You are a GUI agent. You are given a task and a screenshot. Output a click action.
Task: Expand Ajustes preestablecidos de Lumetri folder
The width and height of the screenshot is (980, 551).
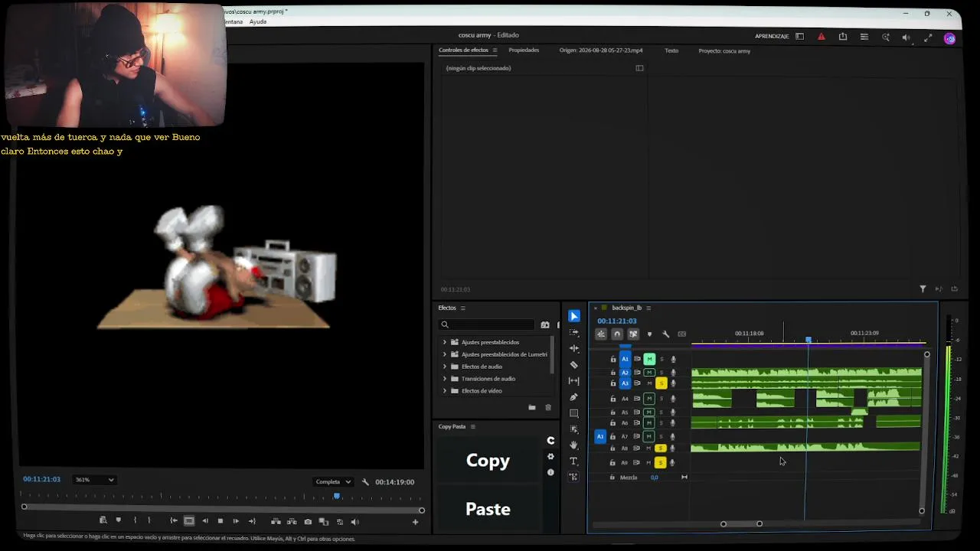pos(445,354)
